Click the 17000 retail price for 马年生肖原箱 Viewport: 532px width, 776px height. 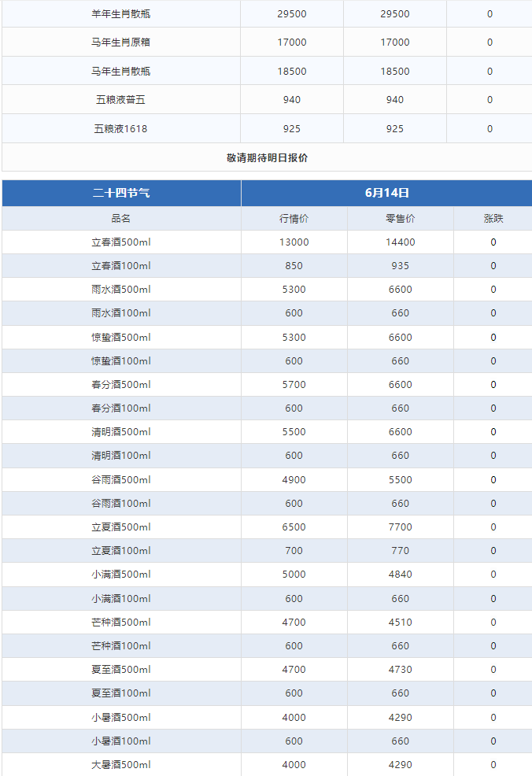pos(395,42)
